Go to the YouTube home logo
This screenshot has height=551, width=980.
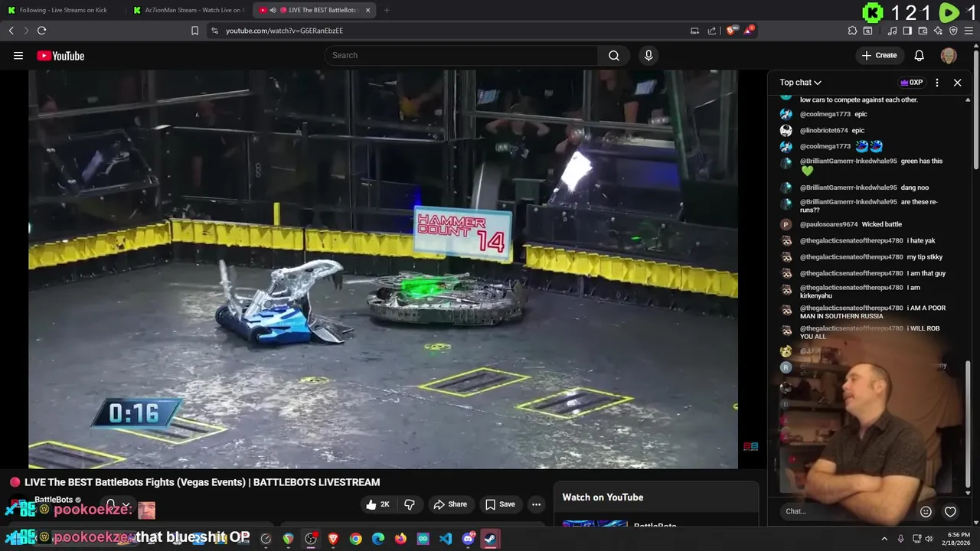pos(60,56)
